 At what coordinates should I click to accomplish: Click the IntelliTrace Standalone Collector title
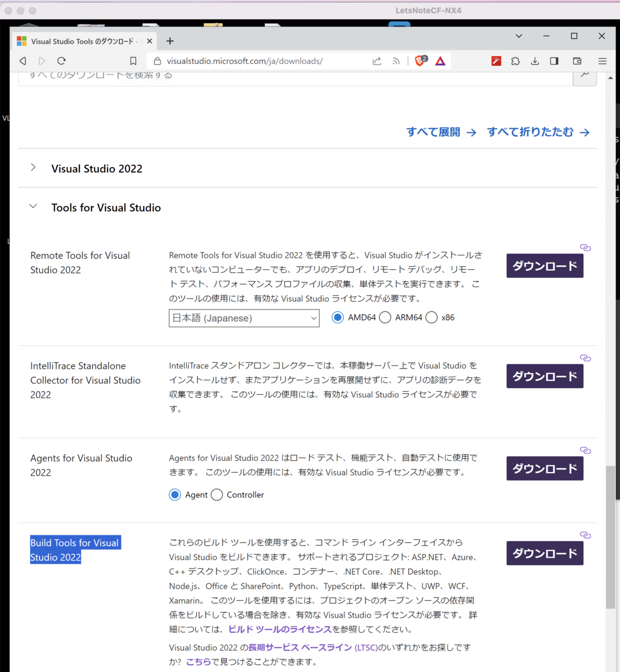(x=85, y=380)
